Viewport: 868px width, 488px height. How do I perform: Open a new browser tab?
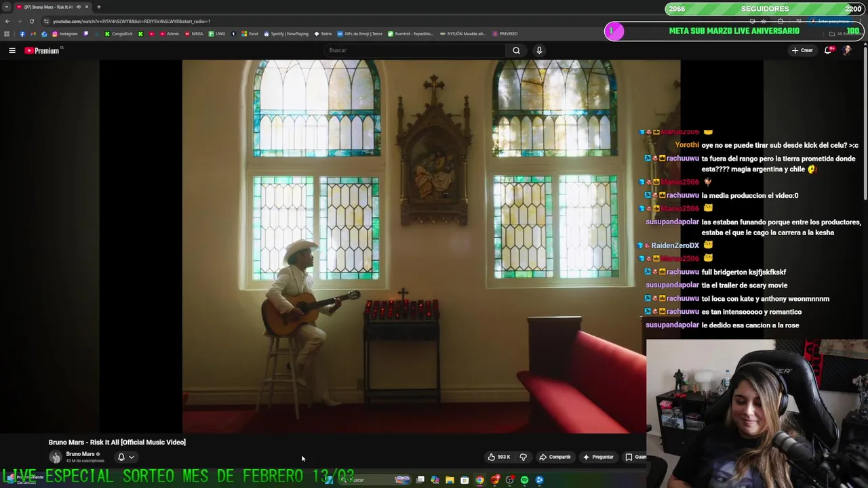coord(98,7)
